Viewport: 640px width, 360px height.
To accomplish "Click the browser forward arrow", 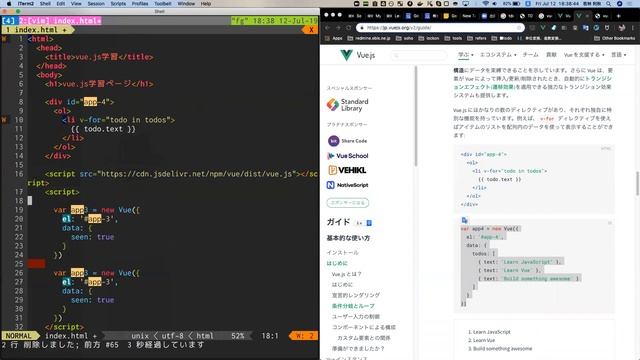I will [x=338, y=28].
